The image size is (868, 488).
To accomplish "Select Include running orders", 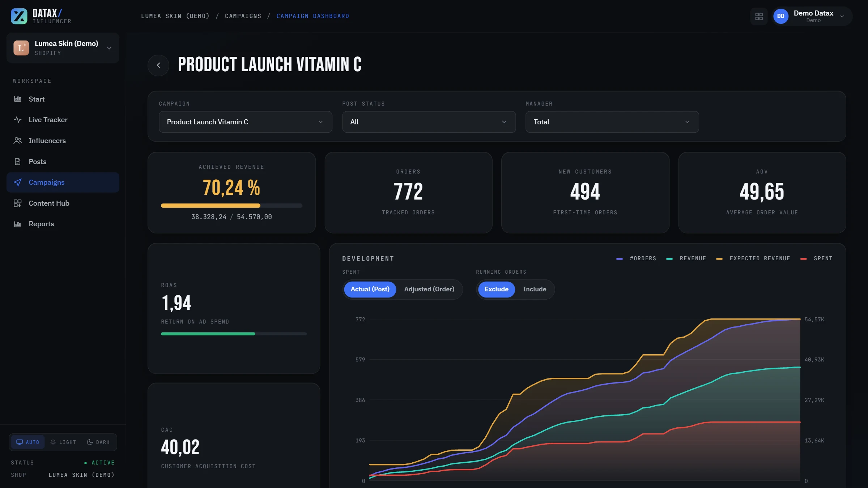I will coord(535,289).
